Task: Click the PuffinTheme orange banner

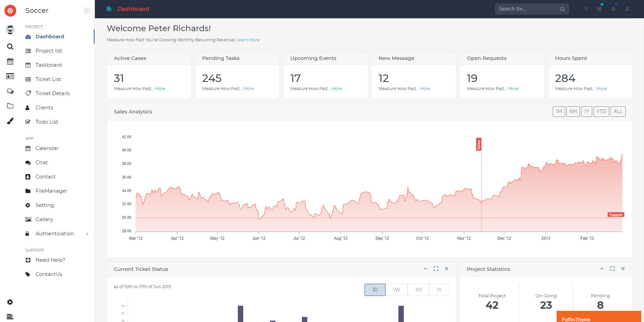Action: (x=599, y=317)
